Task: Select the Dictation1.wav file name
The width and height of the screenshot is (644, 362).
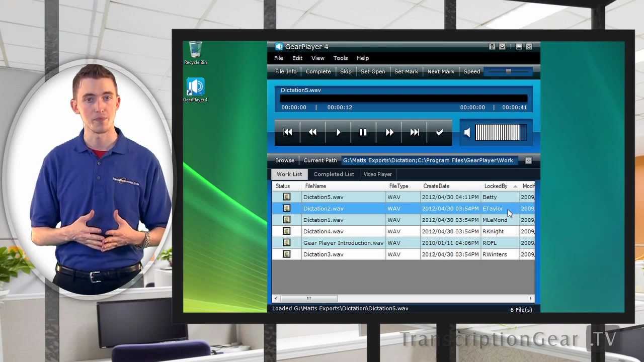Action: 323,220
